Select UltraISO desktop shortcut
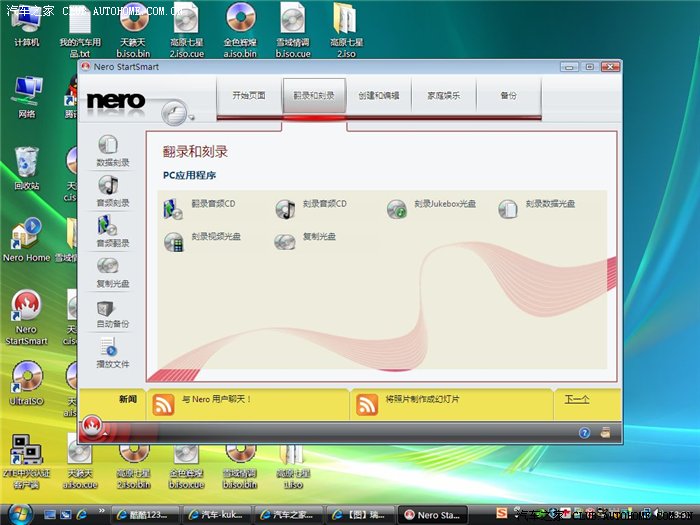Screen dimensions: 700x525 click(x=26, y=383)
